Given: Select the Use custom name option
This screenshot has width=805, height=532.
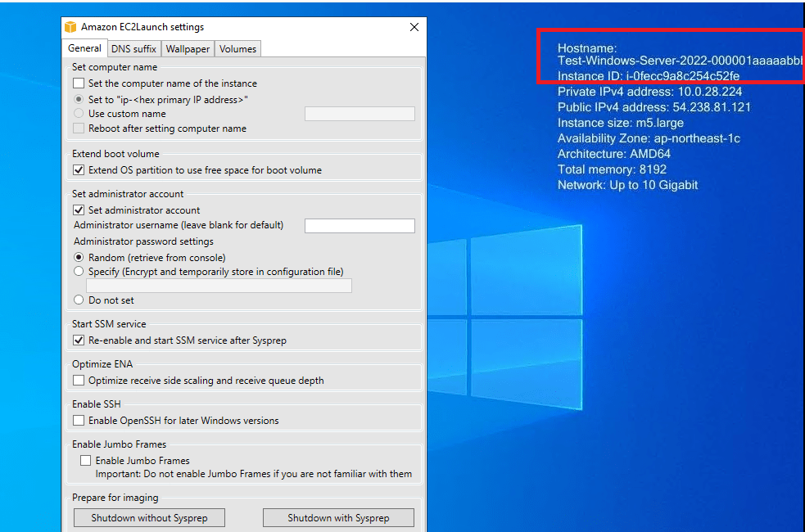Looking at the screenshot, I should pos(79,114).
